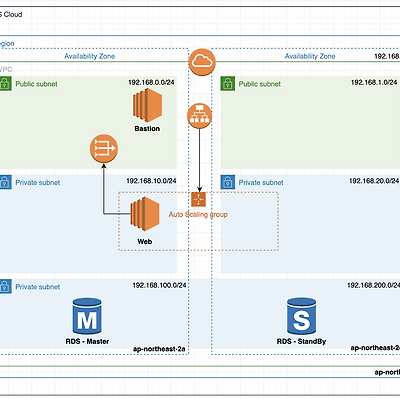
Task: Select the RDS Master database icon
Action: [x=87, y=316]
